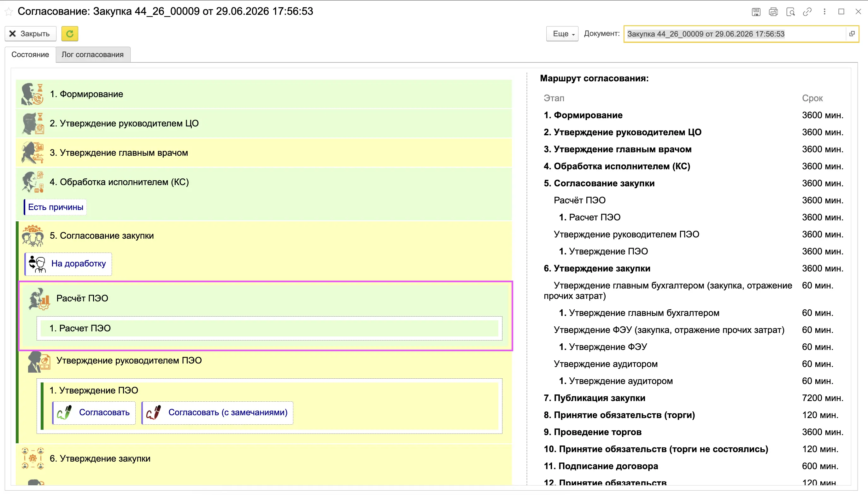Click 1. Утверждение ПЭО sub-step title
Screen dimensions: 868x495
click(x=94, y=390)
